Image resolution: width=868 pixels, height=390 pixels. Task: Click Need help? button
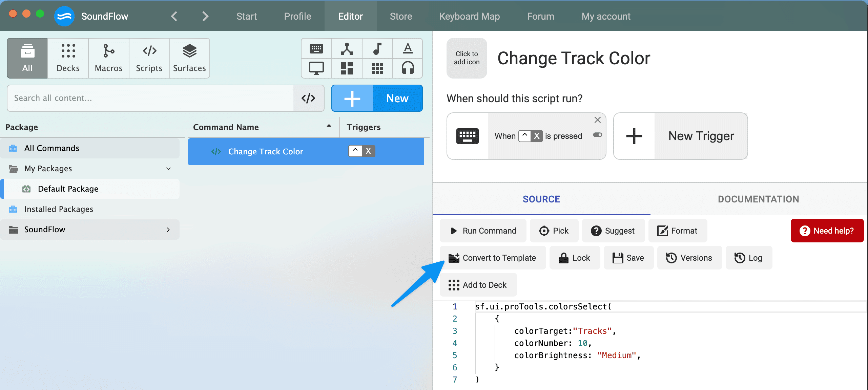click(x=827, y=231)
